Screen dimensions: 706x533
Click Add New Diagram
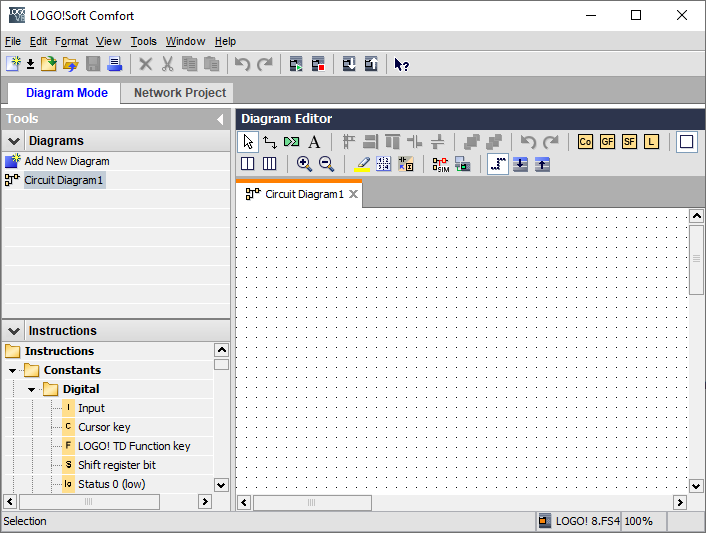click(67, 161)
